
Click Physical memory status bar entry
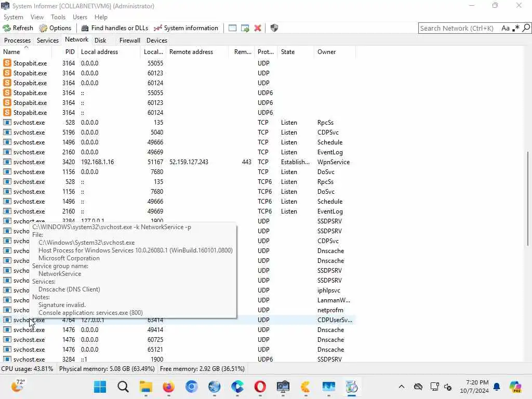click(x=107, y=369)
